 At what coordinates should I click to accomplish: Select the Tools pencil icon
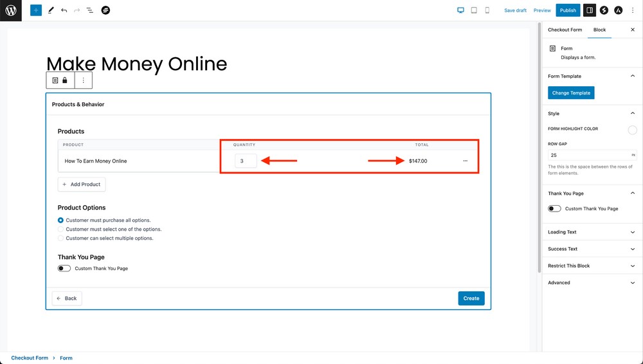(x=51, y=10)
